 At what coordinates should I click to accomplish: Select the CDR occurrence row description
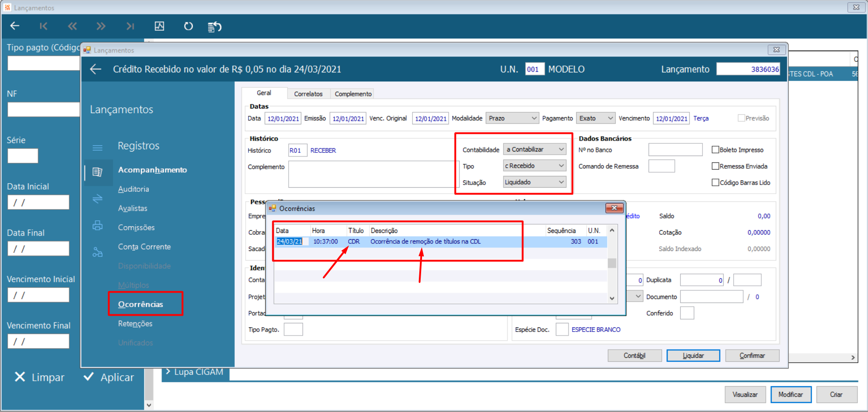coord(426,242)
